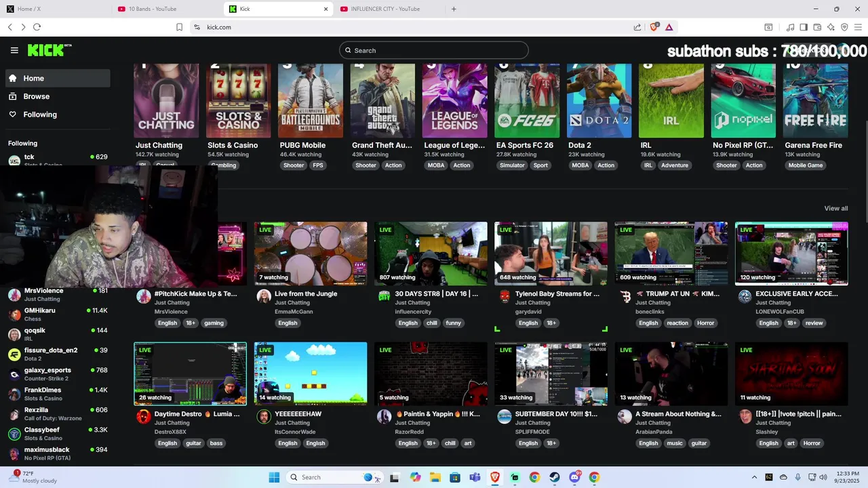The width and height of the screenshot is (868, 488).
Task: Open GMHikaru in the Following list
Action: pos(58,314)
